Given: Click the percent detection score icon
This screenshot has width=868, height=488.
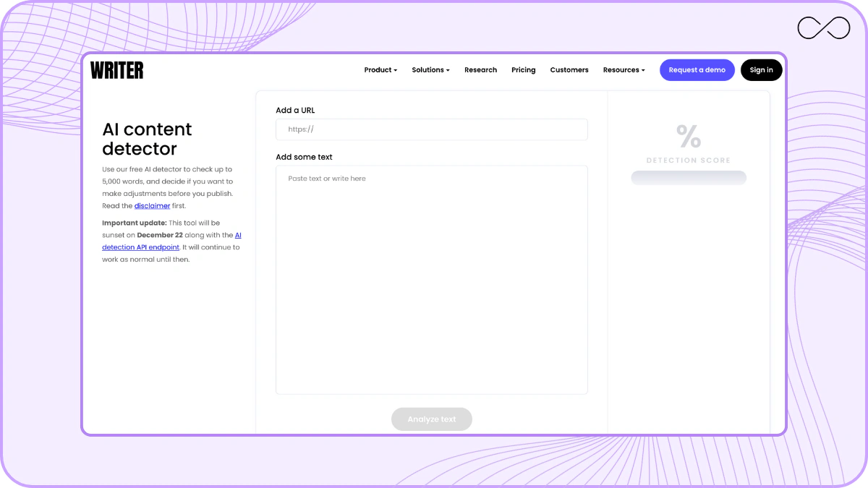Looking at the screenshot, I should (688, 136).
